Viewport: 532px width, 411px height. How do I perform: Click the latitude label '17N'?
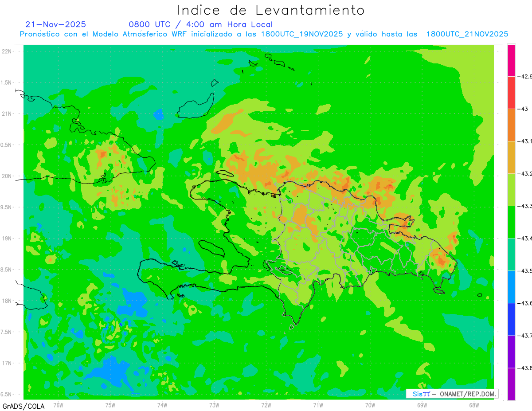[x=7, y=363]
